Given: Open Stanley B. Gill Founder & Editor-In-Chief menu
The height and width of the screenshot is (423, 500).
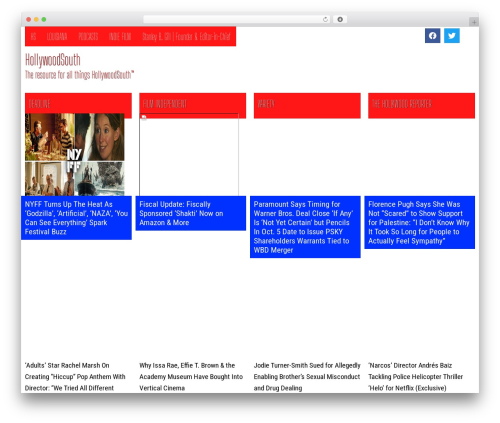Looking at the screenshot, I should coord(186,36).
